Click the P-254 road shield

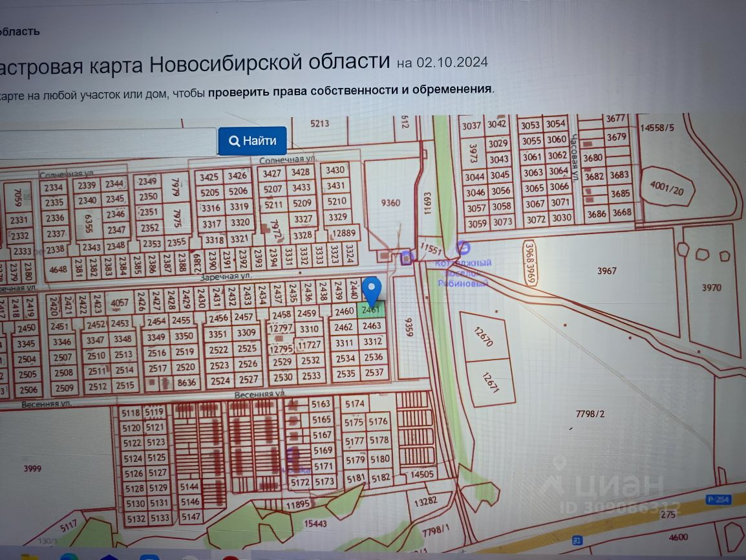coord(718,500)
